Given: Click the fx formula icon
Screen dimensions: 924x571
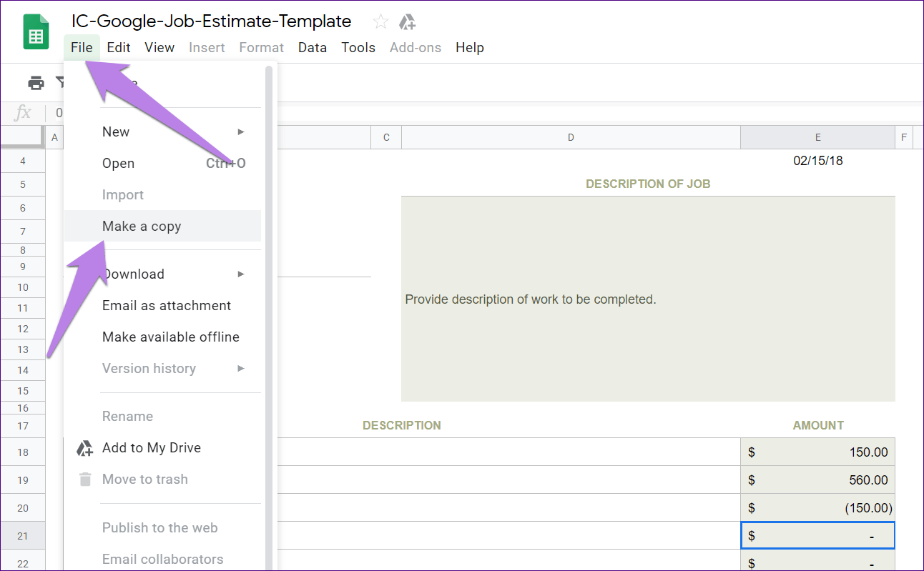Looking at the screenshot, I should pos(23,113).
